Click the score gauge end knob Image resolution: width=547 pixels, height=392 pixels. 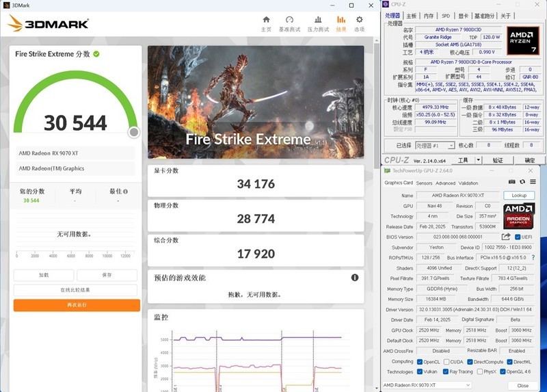tap(134, 132)
